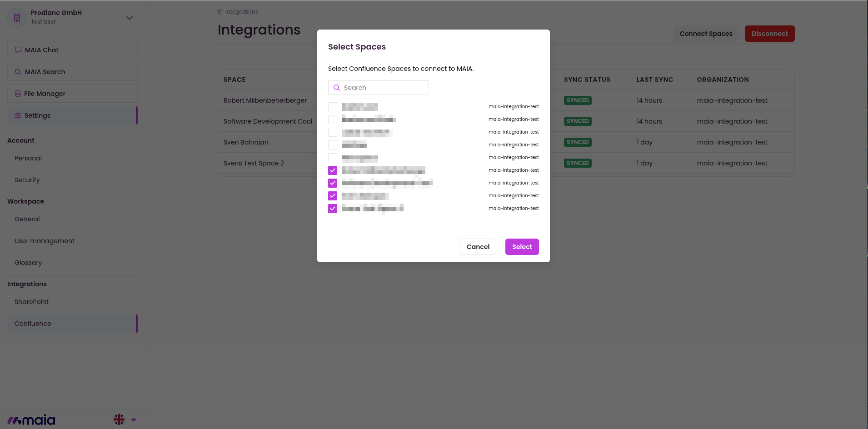Open the Security settings page
This screenshot has width=868, height=429.
27,180
